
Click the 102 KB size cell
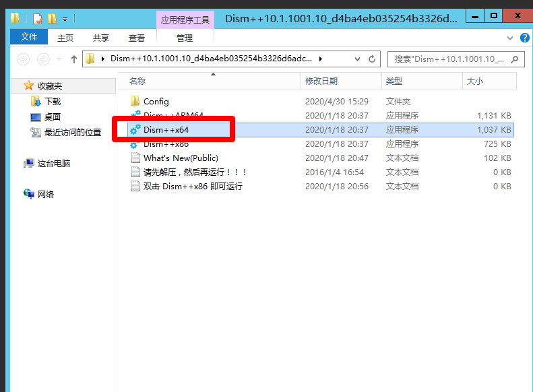497,158
